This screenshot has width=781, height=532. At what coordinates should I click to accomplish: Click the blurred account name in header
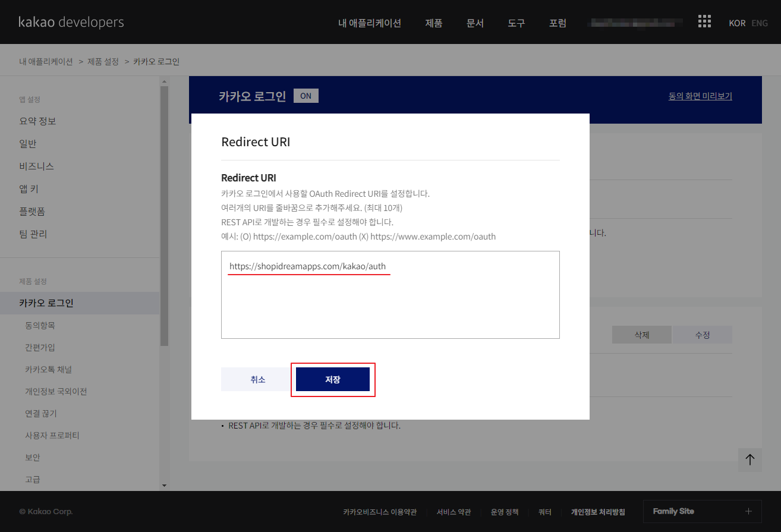635,23
